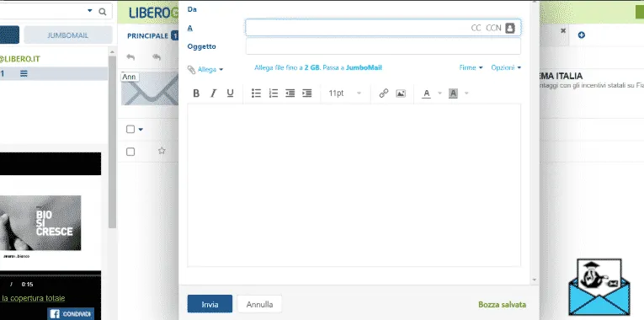Insert an image in the message
This screenshot has height=320, width=644.
401,93
